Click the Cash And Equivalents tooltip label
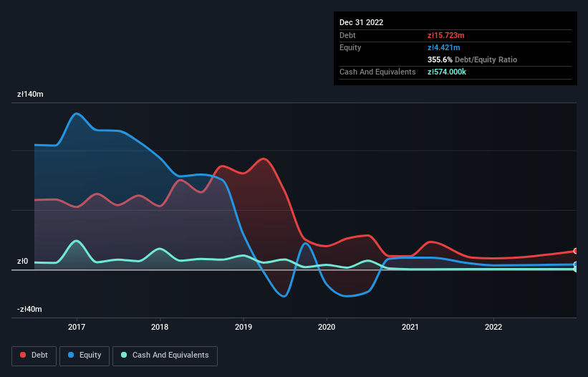Screen dimensions: 588x377 coord(377,72)
